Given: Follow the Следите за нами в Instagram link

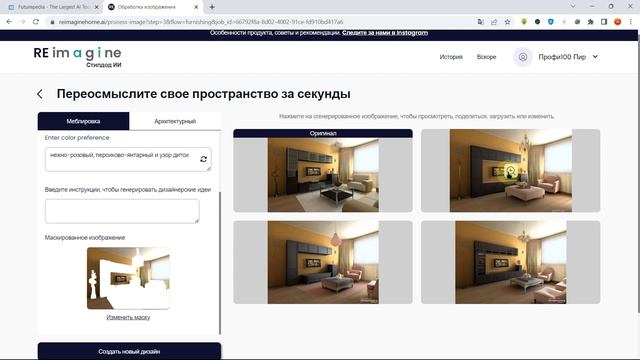Looking at the screenshot, I should click(385, 33).
